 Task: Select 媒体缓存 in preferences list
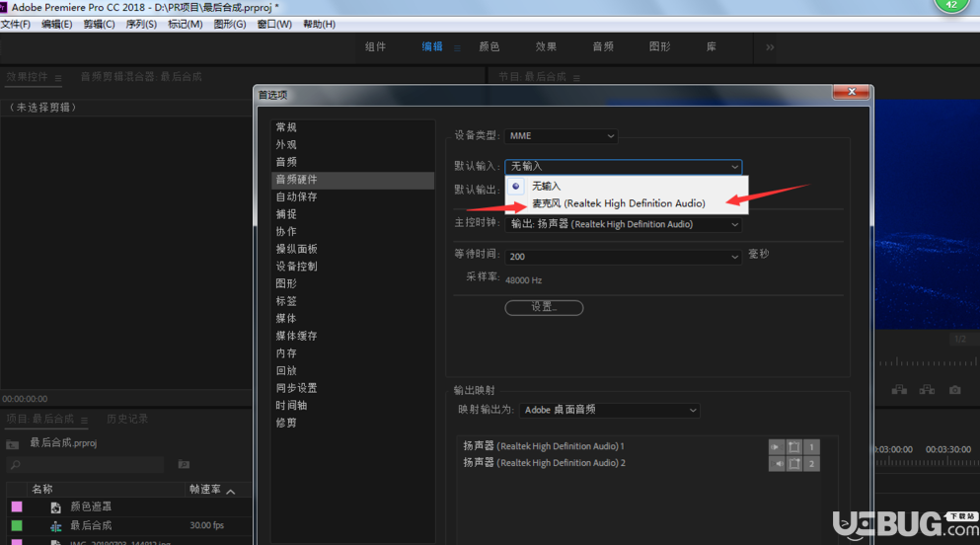click(297, 337)
